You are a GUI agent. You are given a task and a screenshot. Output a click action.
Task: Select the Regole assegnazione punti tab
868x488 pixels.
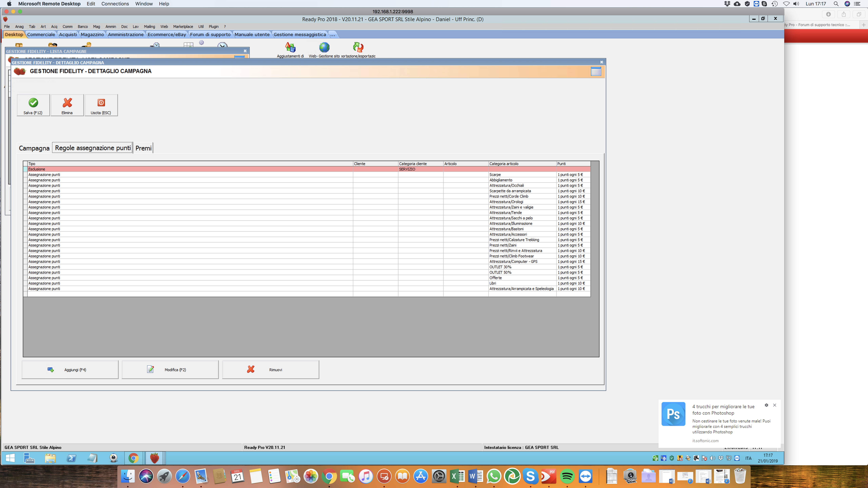pos(93,148)
